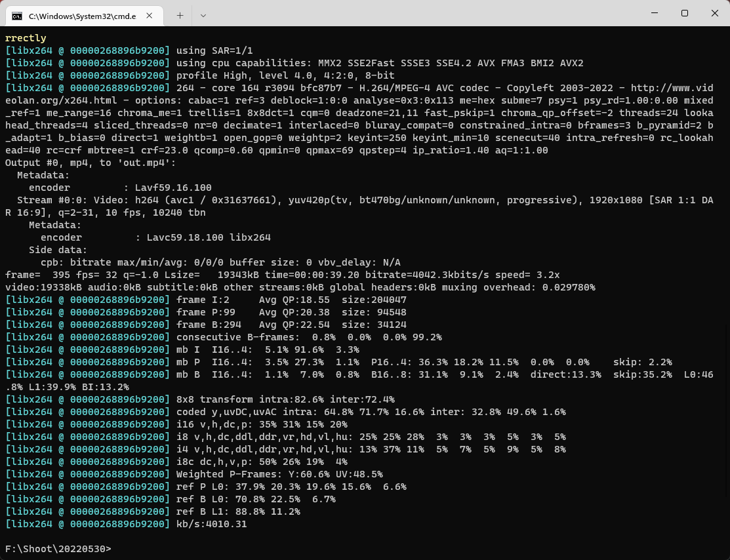Maximize the terminal window

(x=684, y=13)
